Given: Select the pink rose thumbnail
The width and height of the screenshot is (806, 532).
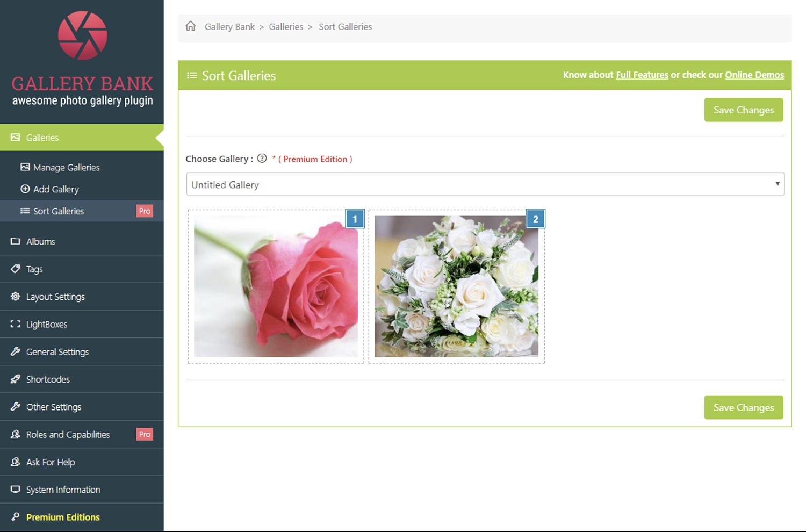Looking at the screenshot, I should tap(276, 286).
